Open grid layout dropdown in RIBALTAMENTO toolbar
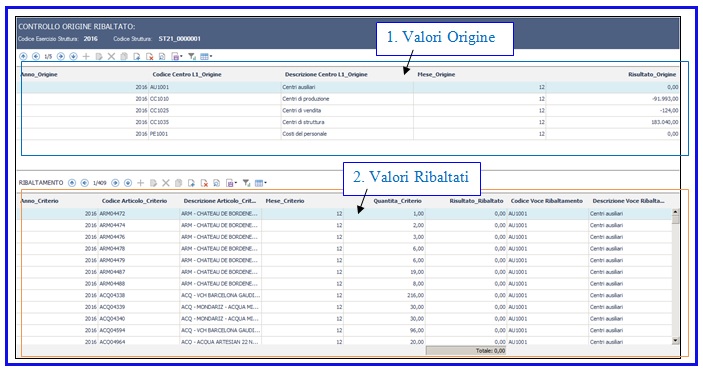Image resolution: width=703 pixels, height=370 pixels. click(260, 183)
